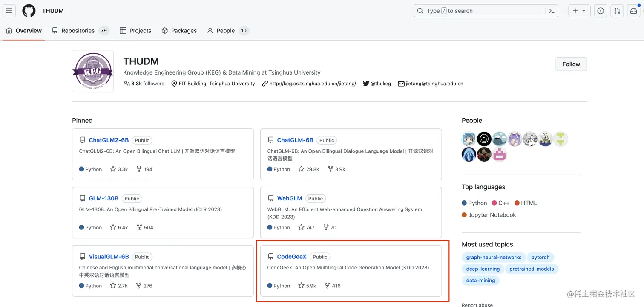Open the Projects tab

[x=135, y=31]
